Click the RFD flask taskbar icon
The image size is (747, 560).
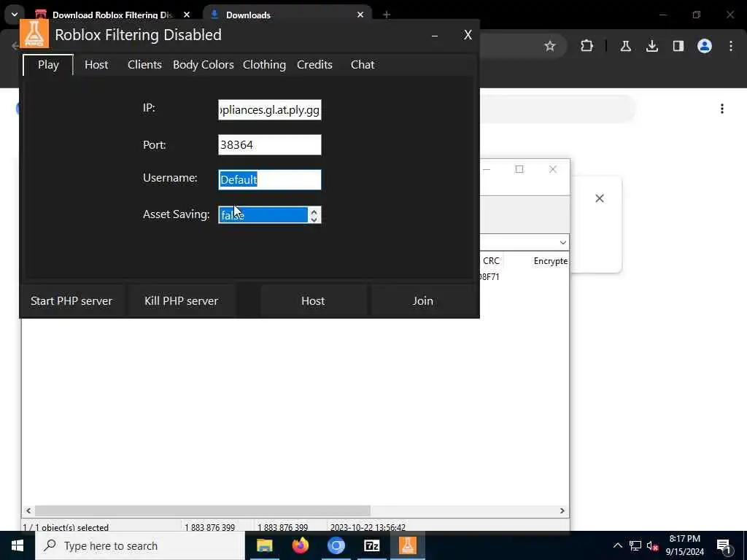pyautogui.click(x=407, y=545)
